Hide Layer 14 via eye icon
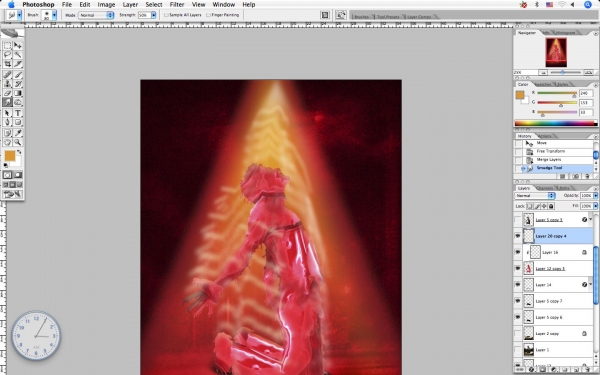Screen dimensions: 600x375 click(x=518, y=285)
